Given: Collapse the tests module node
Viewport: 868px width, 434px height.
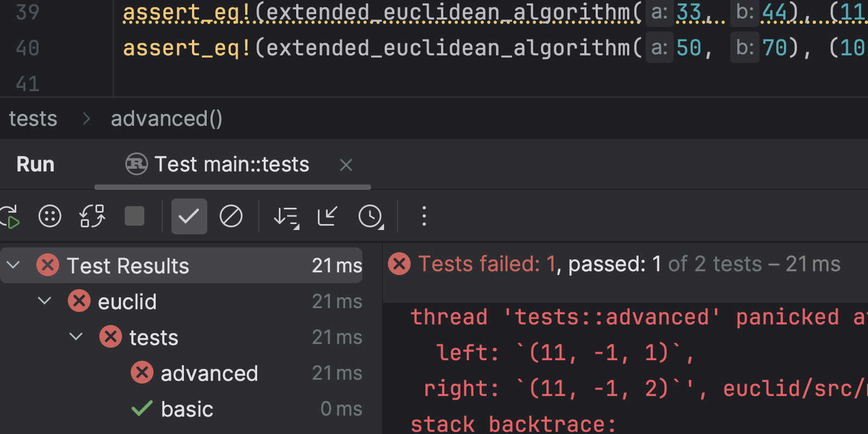Looking at the screenshot, I should (76, 337).
